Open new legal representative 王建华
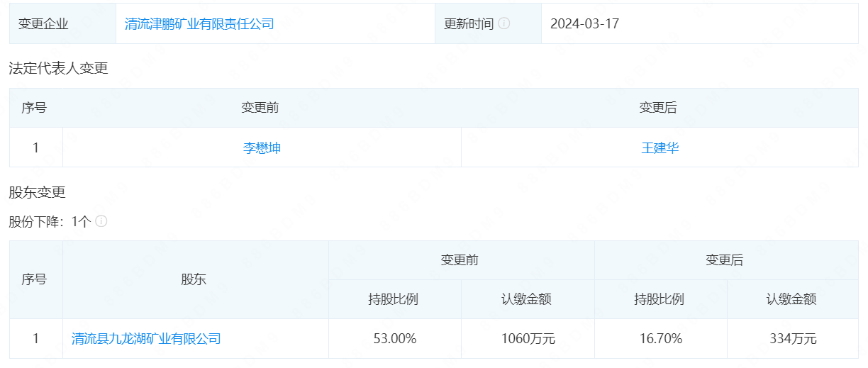868x368 pixels. 660,147
